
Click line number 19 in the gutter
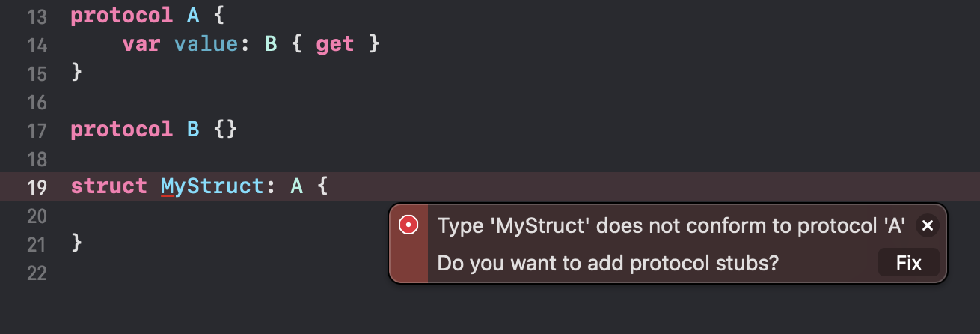pyautogui.click(x=37, y=187)
